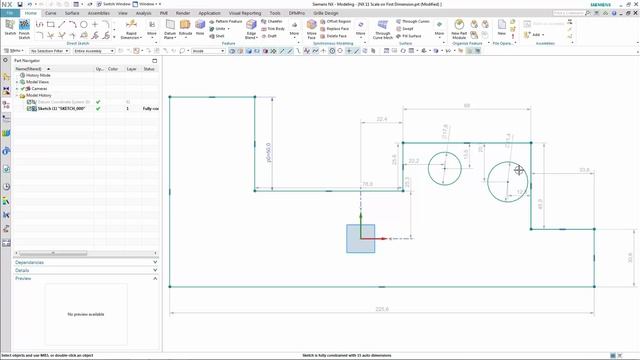The width and height of the screenshot is (640, 360).
Task: Click the Swept surface command
Action: (x=404, y=29)
